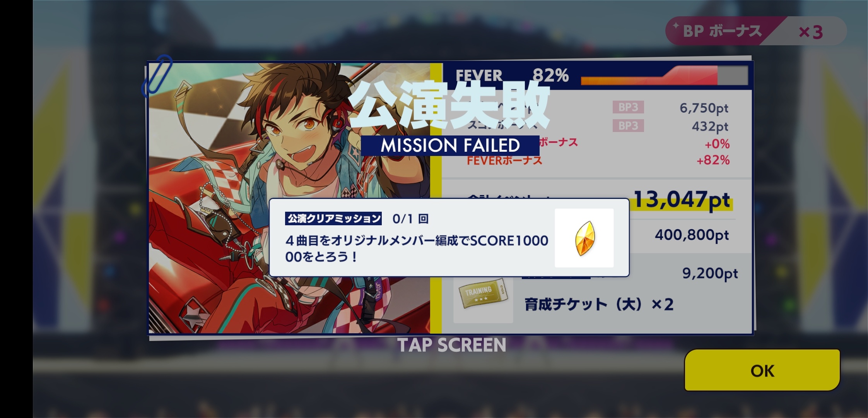Click the SCORE100000 mission description text
This screenshot has width=868, height=418.
tap(417, 248)
